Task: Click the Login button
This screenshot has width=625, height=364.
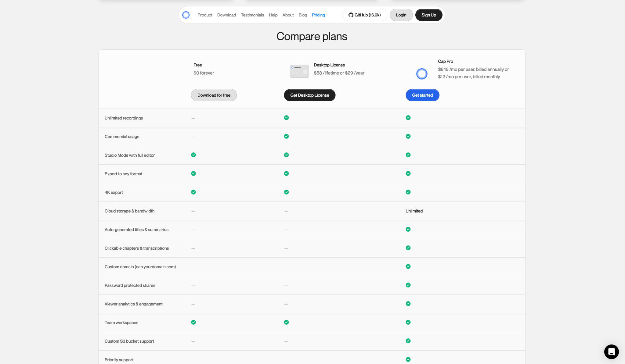Action: (x=401, y=15)
